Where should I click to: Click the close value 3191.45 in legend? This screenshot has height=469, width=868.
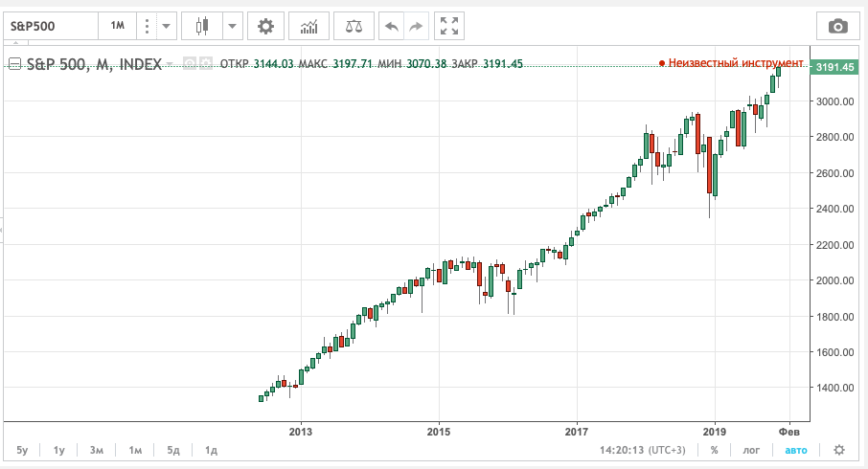[x=503, y=63]
